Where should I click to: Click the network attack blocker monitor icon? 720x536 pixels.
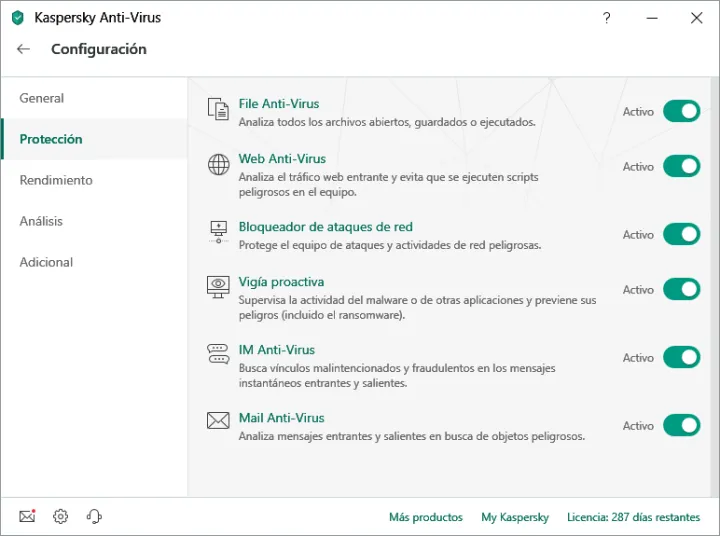[219, 232]
